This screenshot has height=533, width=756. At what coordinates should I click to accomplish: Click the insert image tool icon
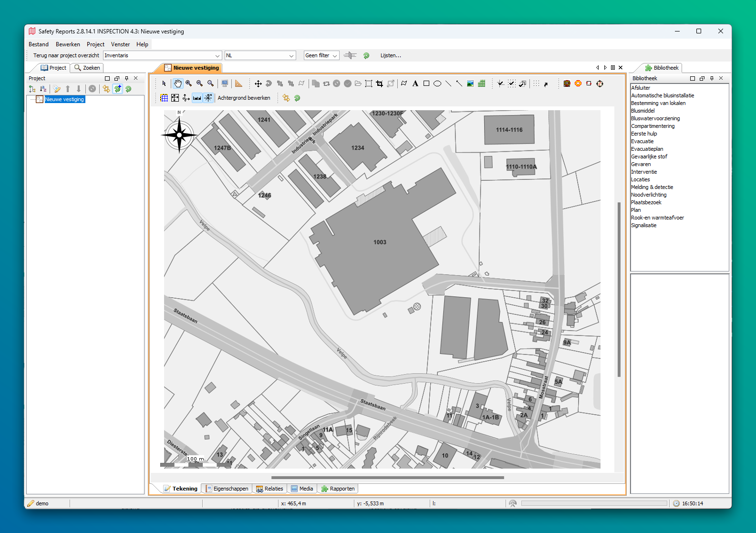coord(470,84)
